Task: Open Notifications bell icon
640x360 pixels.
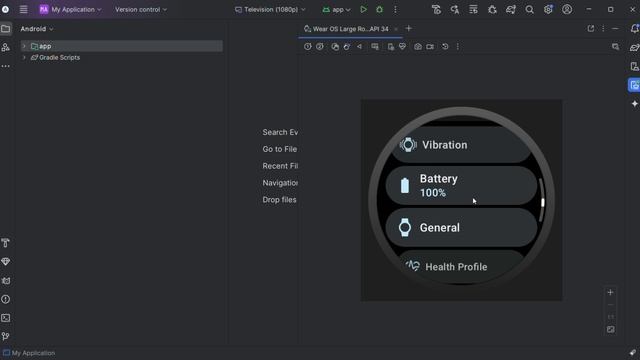Action: click(634, 29)
